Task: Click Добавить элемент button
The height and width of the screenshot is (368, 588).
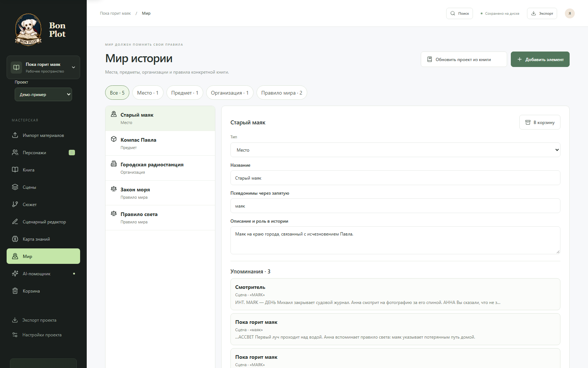Action: coord(540,59)
